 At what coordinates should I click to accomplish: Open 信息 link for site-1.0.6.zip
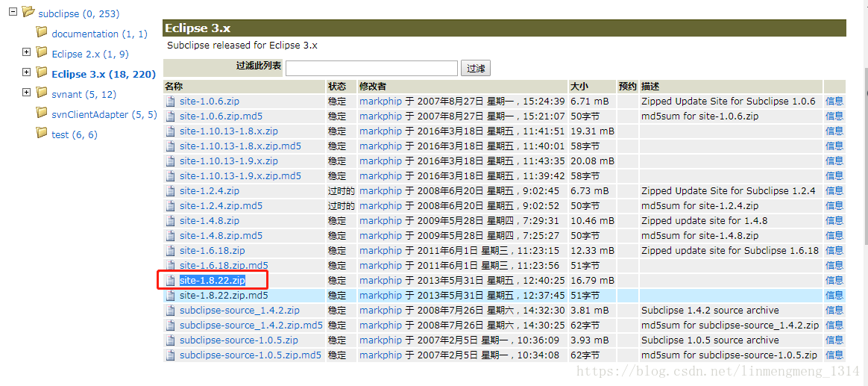coord(834,102)
